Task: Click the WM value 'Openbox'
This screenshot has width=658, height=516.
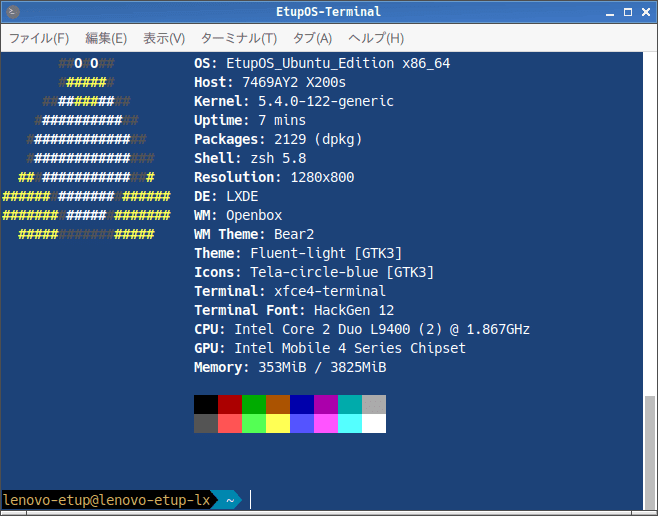Action: click(254, 215)
